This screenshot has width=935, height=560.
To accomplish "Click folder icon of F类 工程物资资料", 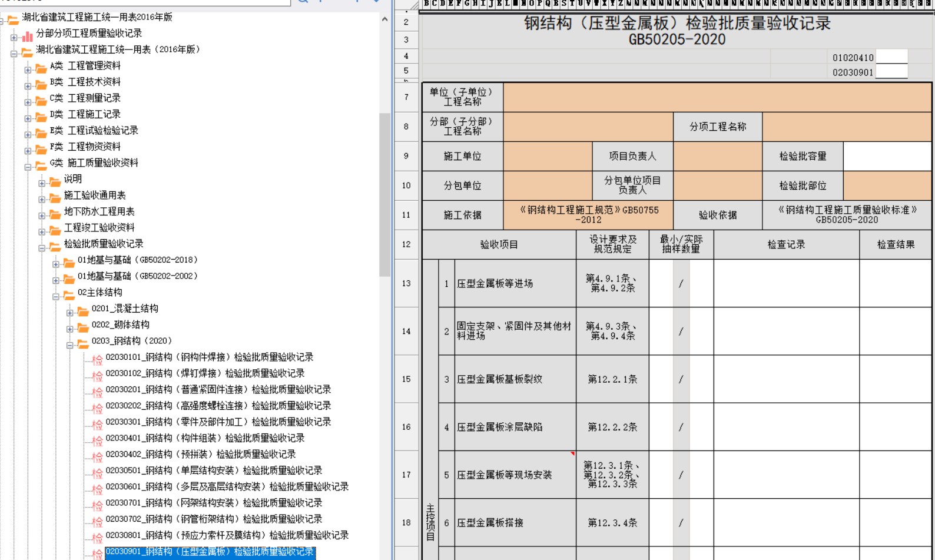I will [41, 150].
